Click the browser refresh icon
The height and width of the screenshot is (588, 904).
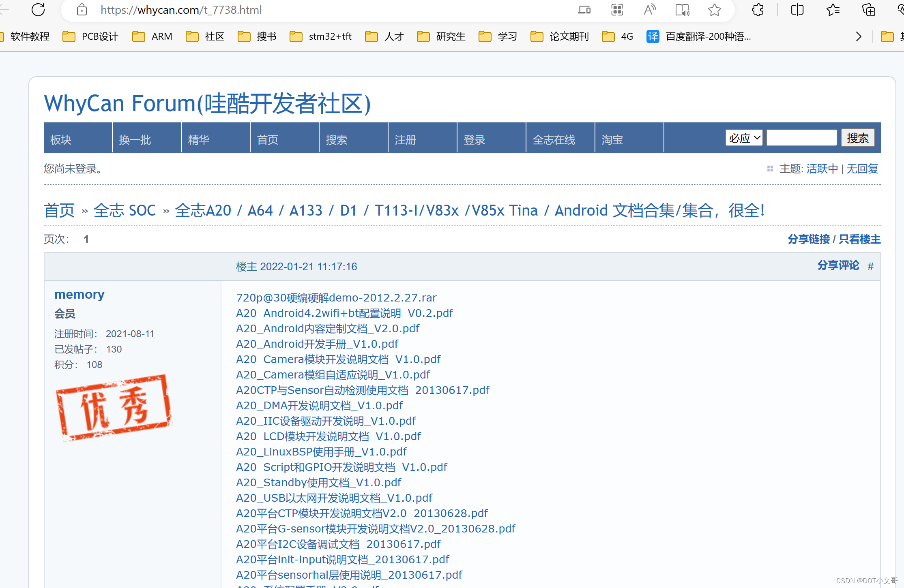pos(38,10)
